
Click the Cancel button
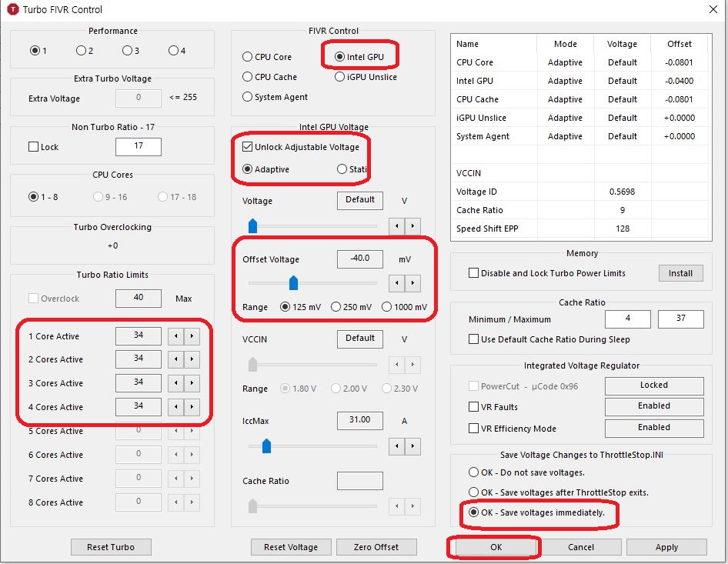(x=581, y=547)
